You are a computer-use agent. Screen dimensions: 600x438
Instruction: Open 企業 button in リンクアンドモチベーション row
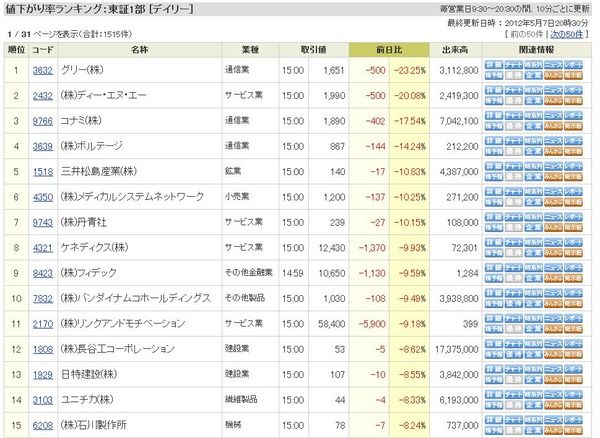533,329
